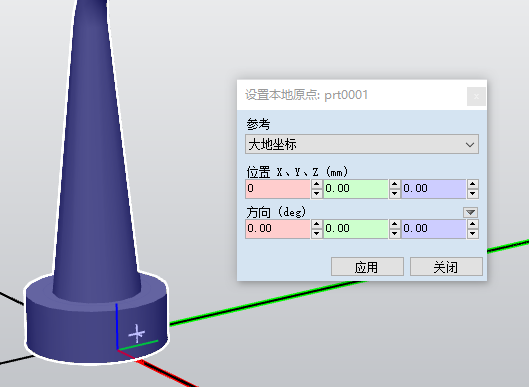Focus the position Z input field
529x387 pixels.
(434, 189)
